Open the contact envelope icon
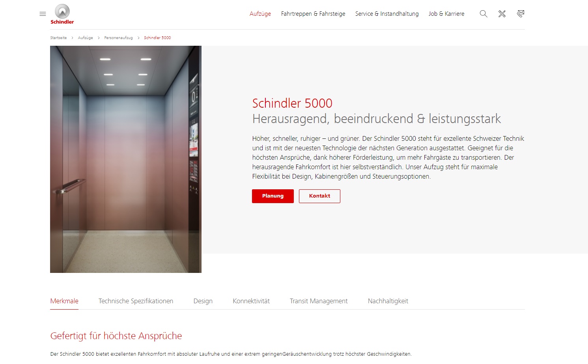Image resolution: width=588 pixels, height=364 pixels. [521, 14]
